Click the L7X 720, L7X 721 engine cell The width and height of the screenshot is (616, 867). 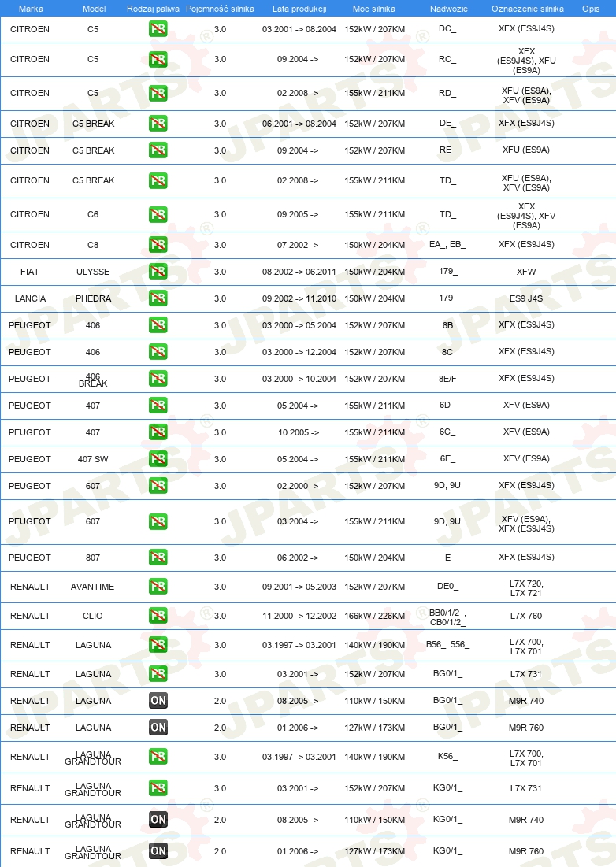pos(526,588)
